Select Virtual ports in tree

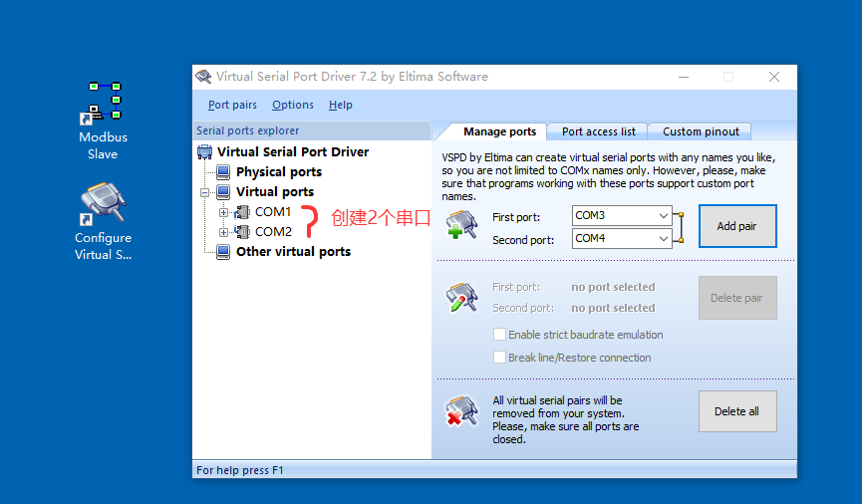[x=275, y=192]
